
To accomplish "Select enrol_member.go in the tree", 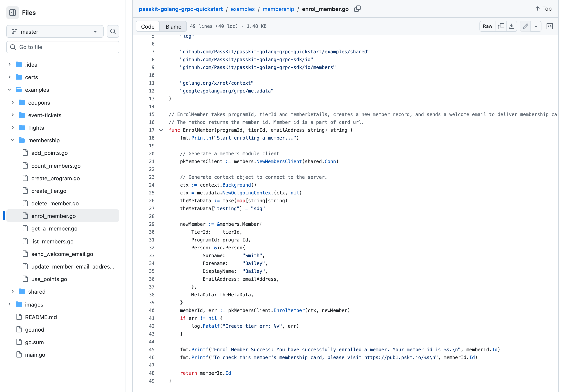I will [x=63, y=216].
